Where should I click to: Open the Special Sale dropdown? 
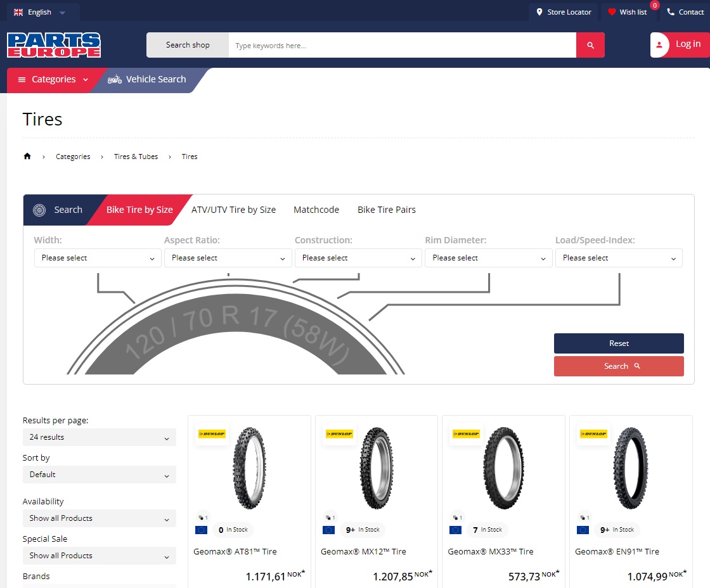tap(99, 556)
